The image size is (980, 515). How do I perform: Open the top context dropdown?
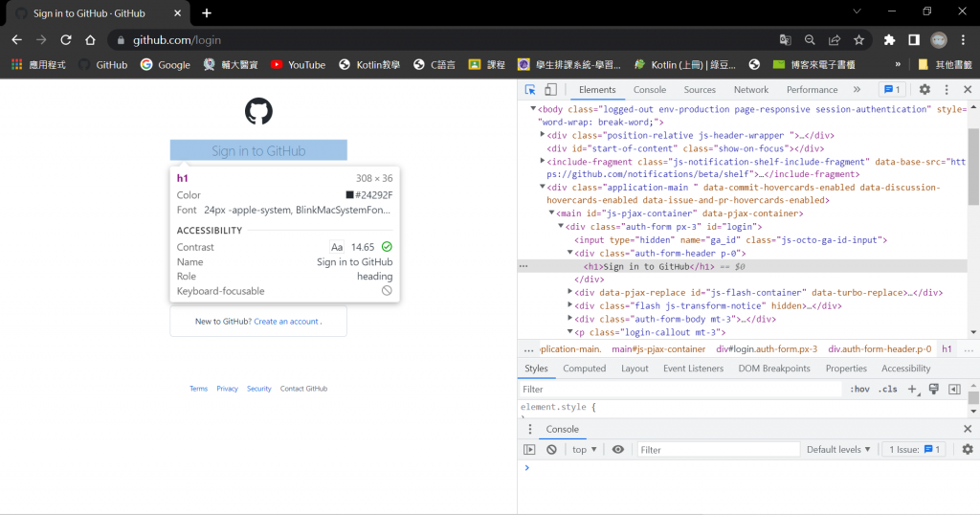[x=585, y=449]
